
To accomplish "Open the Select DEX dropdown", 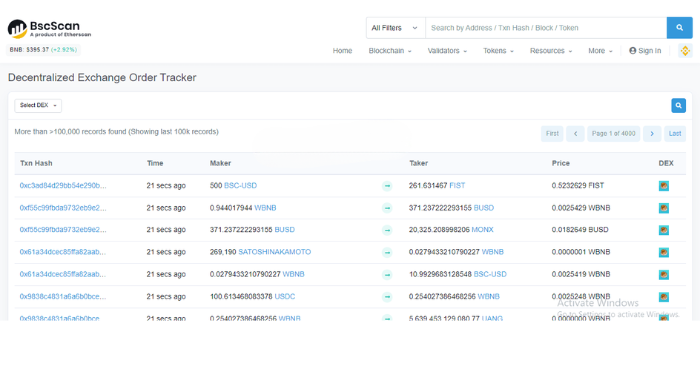I will point(38,105).
